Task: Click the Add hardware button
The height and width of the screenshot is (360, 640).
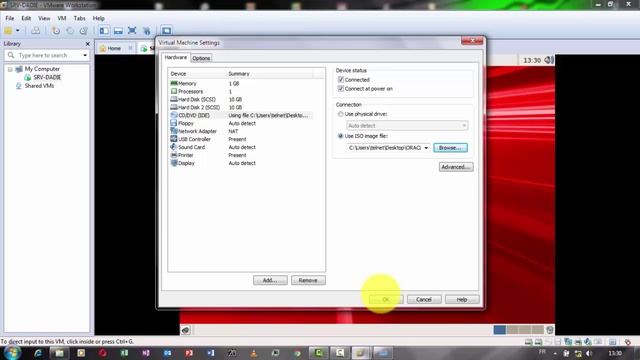Action: [270, 280]
